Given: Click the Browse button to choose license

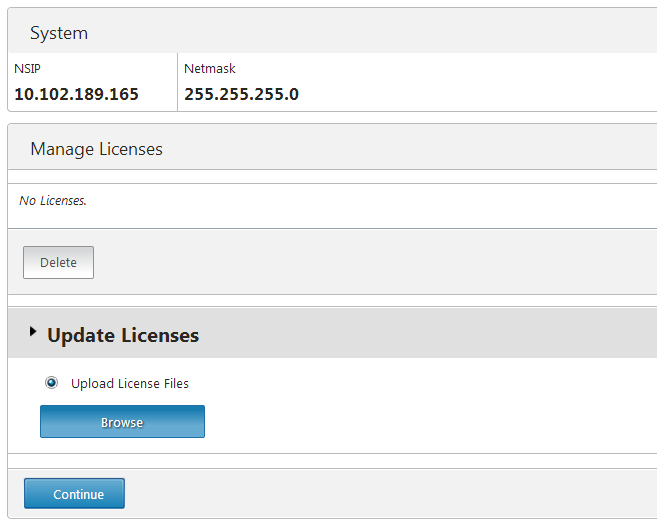Looking at the screenshot, I should [x=122, y=422].
